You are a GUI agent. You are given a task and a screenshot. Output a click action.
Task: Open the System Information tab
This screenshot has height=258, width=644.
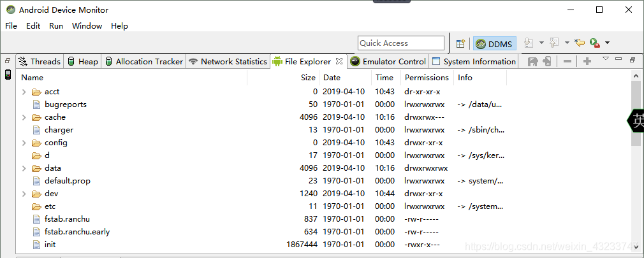pyautogui.click(x=474, y=62)
